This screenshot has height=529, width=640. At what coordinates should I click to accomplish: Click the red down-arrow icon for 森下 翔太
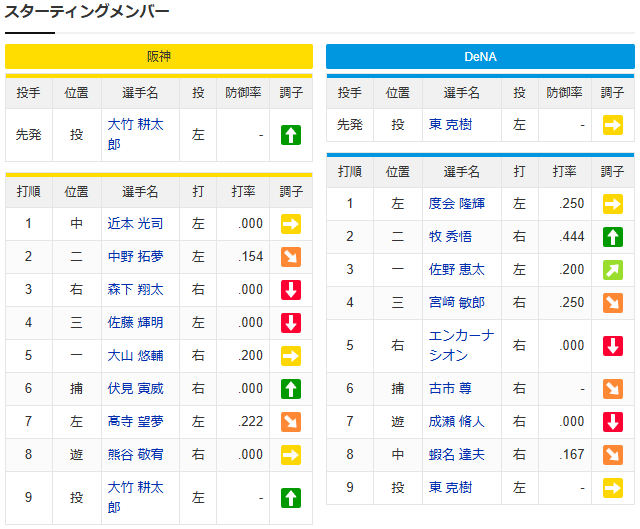coord(291,290)
